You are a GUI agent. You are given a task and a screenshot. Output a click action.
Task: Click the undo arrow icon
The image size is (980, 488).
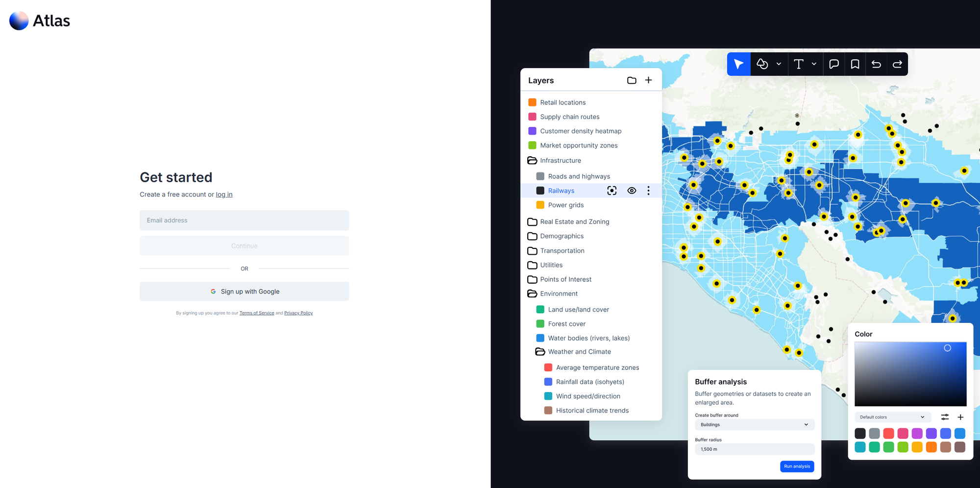(876, 64)
